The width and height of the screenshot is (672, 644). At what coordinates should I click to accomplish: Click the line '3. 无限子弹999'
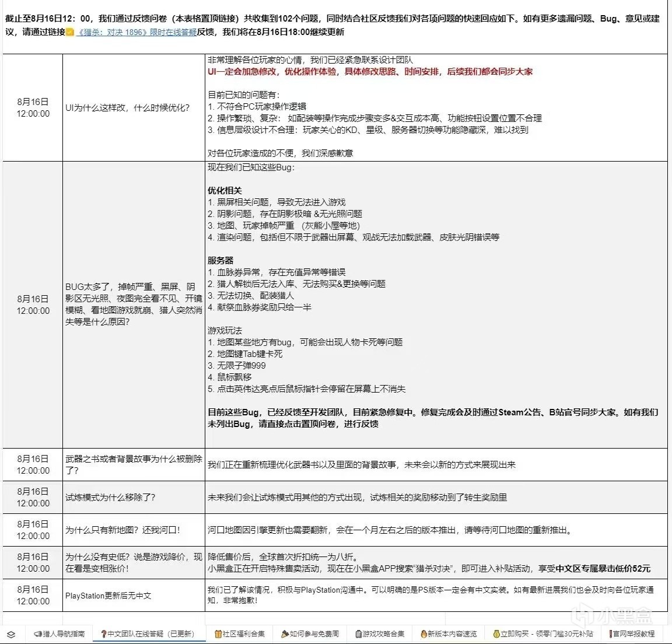coord(237,366)
